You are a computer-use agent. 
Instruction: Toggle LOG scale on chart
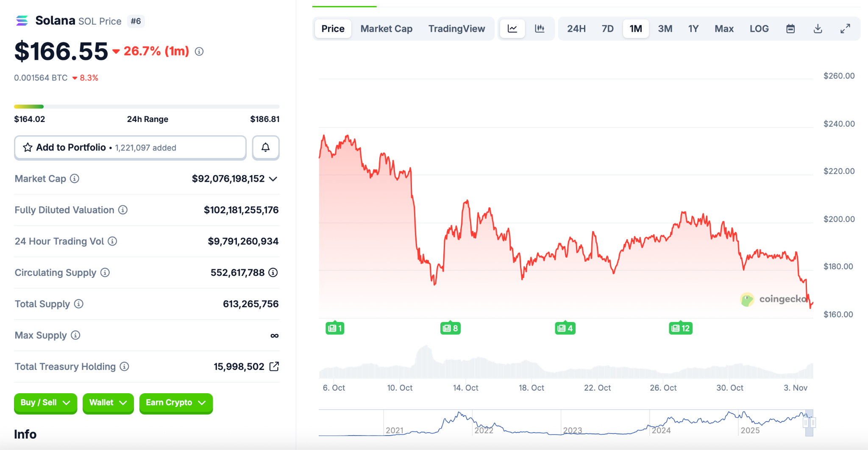[759, 29]
